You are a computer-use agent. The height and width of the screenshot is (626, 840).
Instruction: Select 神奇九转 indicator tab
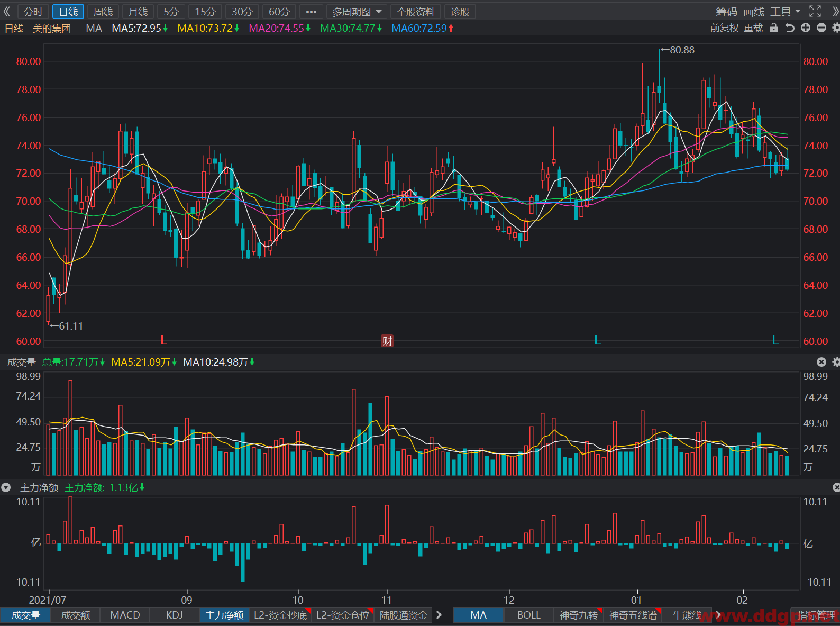[x=579, y=615]
